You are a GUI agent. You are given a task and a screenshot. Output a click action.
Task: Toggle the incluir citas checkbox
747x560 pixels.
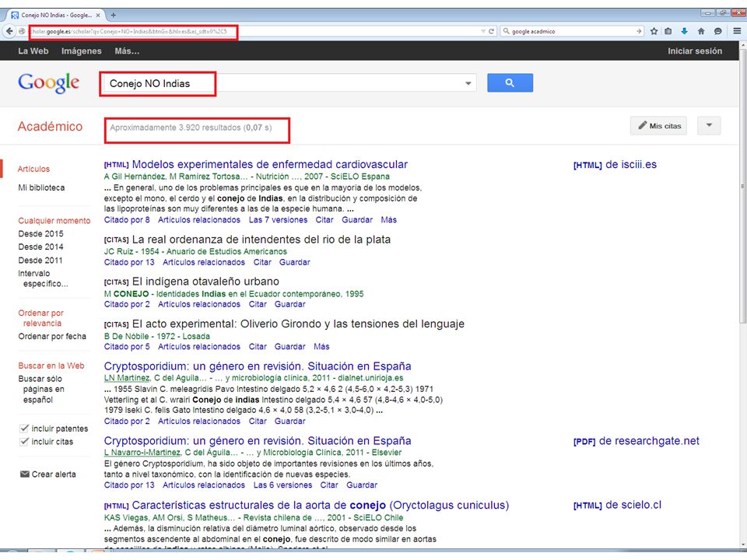pyautogui.click(x=24, y=442)
